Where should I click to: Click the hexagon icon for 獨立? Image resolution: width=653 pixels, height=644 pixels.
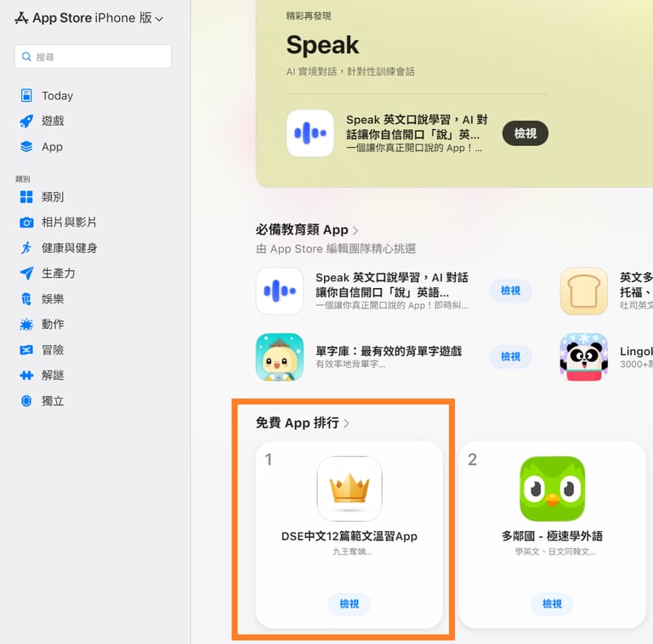click(26, 401)
